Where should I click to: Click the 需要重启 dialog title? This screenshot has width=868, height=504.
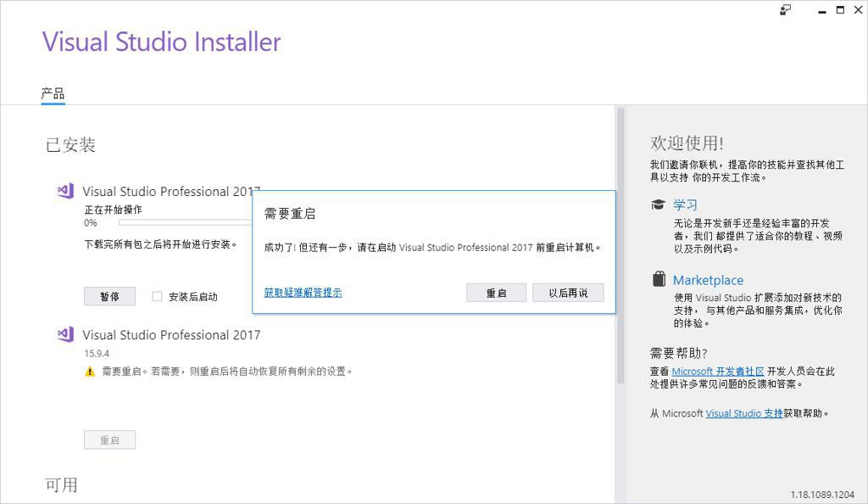pyautogui.click(x=290, y=214)
